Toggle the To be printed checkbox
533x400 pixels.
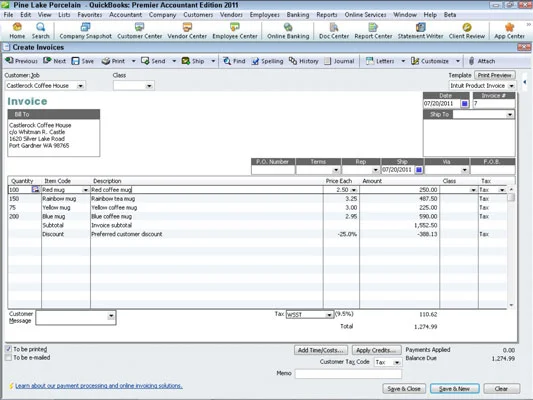[8, 349]
